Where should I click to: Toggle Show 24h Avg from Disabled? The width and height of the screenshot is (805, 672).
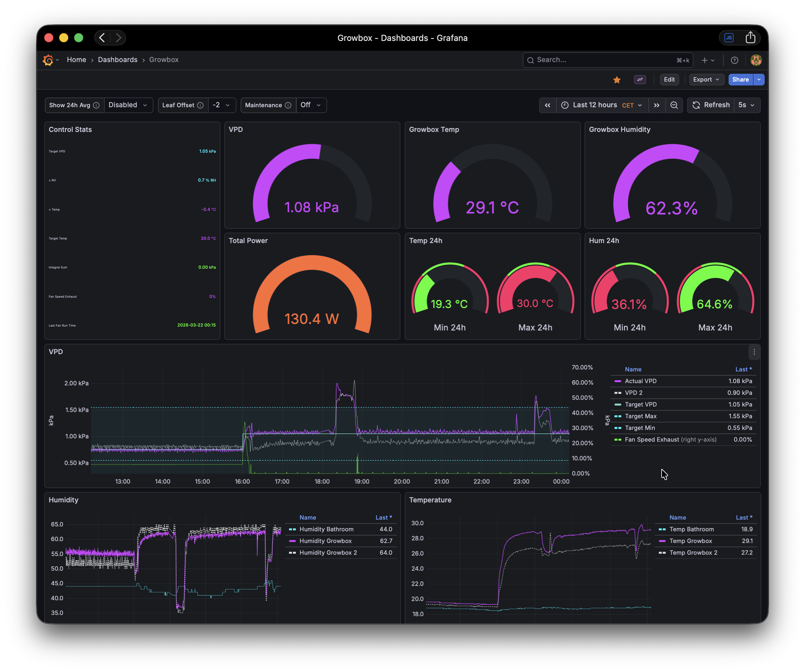tap(128, 105)
